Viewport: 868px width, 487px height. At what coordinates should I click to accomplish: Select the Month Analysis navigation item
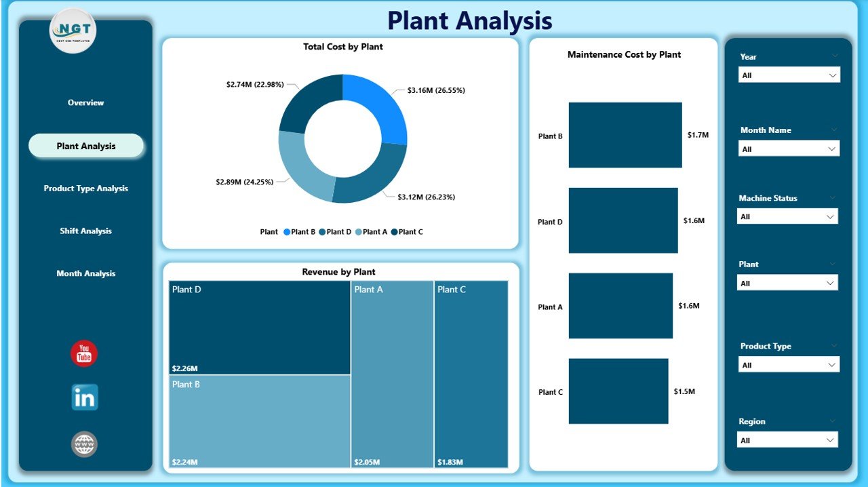pyautogui.click(x=85, y=273)
